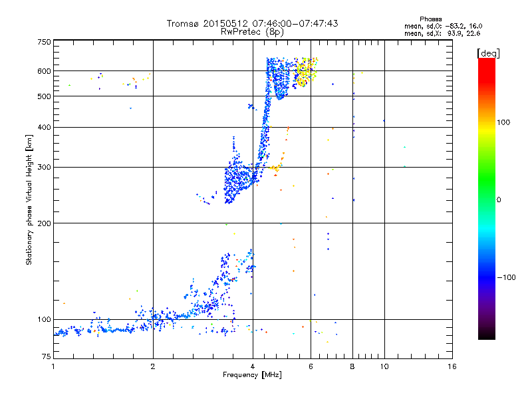Click the dense blue F-layer cluster near 3.5 MHz
The image size is (532, 399).
(x=237, y=178)
